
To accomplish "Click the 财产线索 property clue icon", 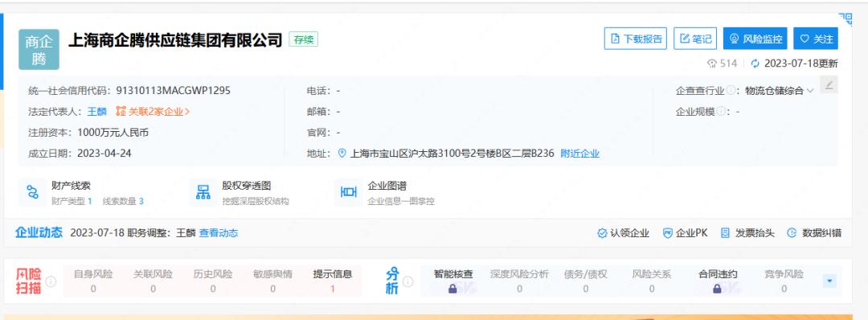I will click(x=33, y=193).
